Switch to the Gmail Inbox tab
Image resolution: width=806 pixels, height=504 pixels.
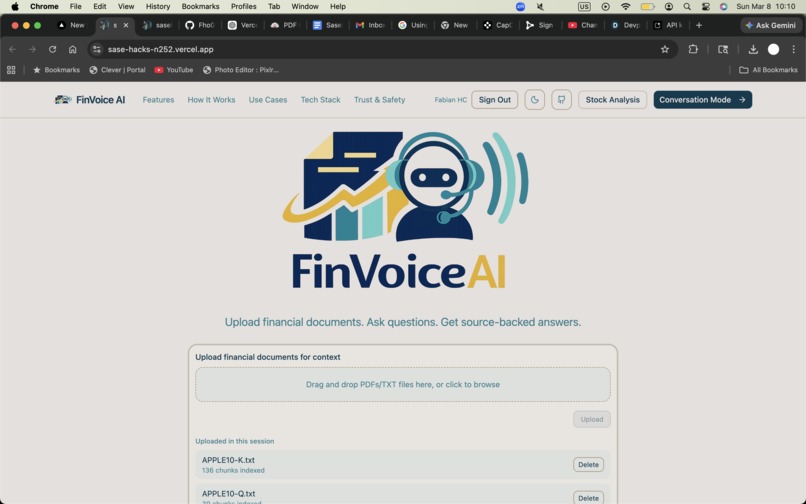[370, 25]
